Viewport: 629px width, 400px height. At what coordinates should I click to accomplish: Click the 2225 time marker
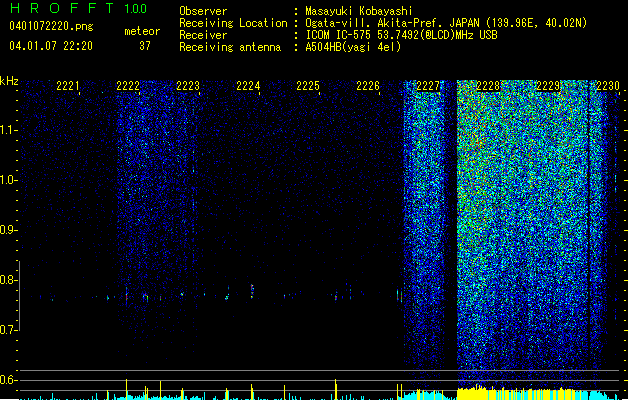pos(308,86)
